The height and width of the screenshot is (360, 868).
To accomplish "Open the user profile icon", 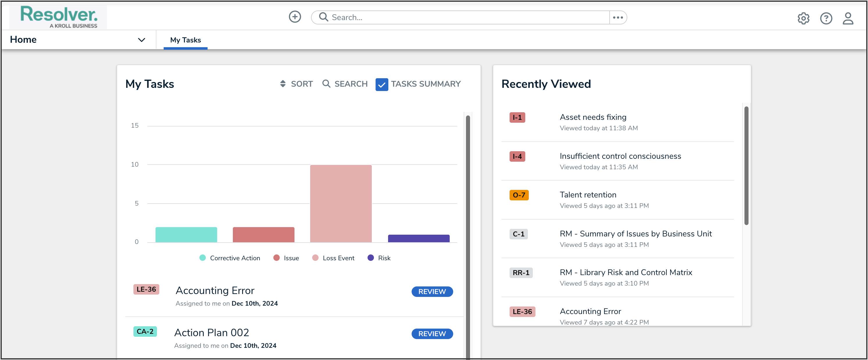I will click(x=848, y=19).
